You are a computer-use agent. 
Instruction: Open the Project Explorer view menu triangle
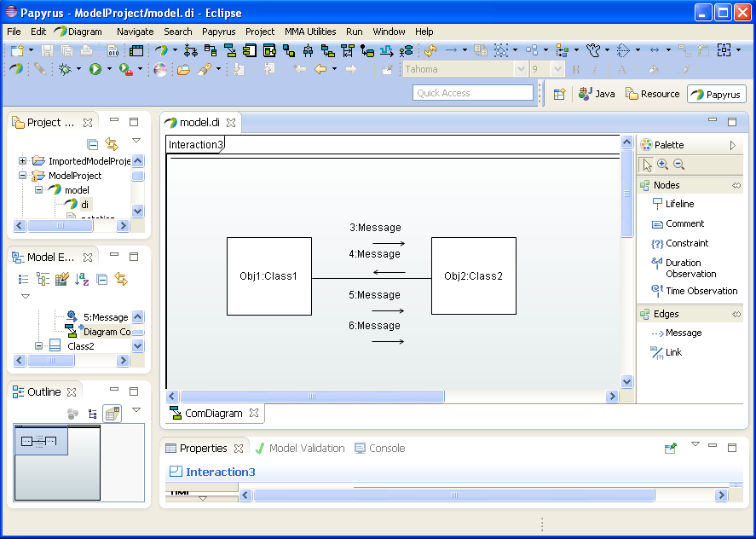(136, 141)
